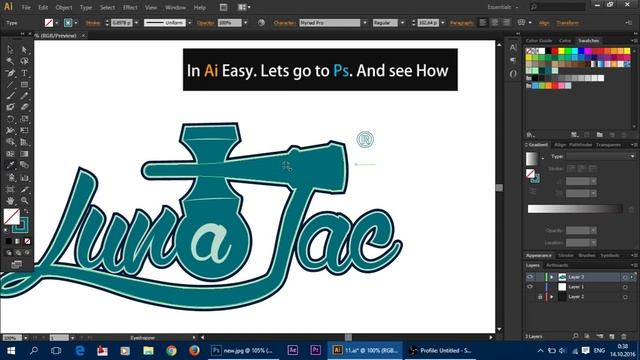Screen dimensions: 640x360
Task: Switch to the Color Guide tab
Action: point(539,40)
